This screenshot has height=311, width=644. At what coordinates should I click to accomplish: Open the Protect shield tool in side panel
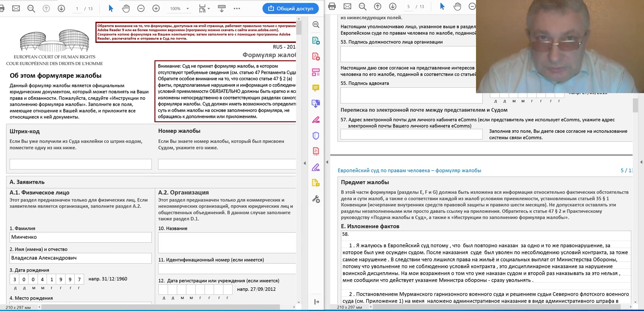[x=316, y=136]
